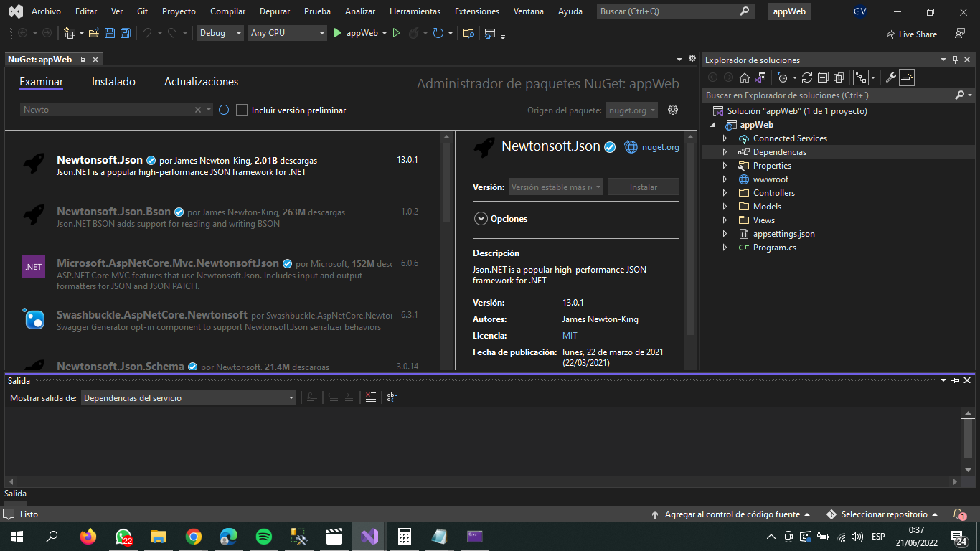Click the Home icon in Solution Explorer
Viewport: 980px width, 551px height.
pyautogui.click(x=745, y=77)
